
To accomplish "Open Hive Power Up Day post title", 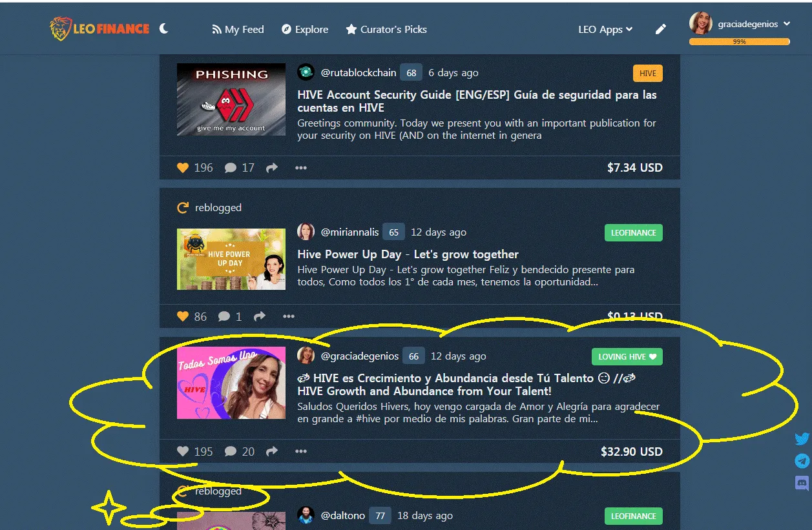I will pos(408,254).
